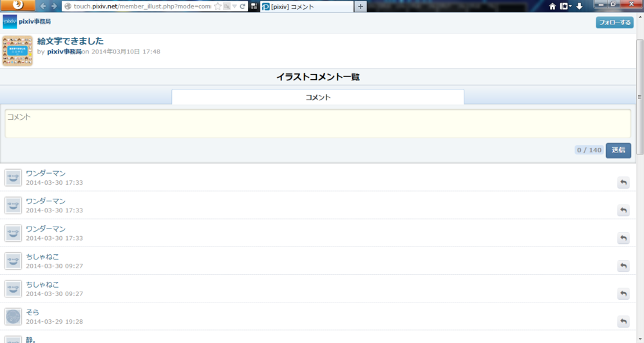Reply to first ちしゃねこ comment
Screen dimensions: 644x343
pos(623,266)
